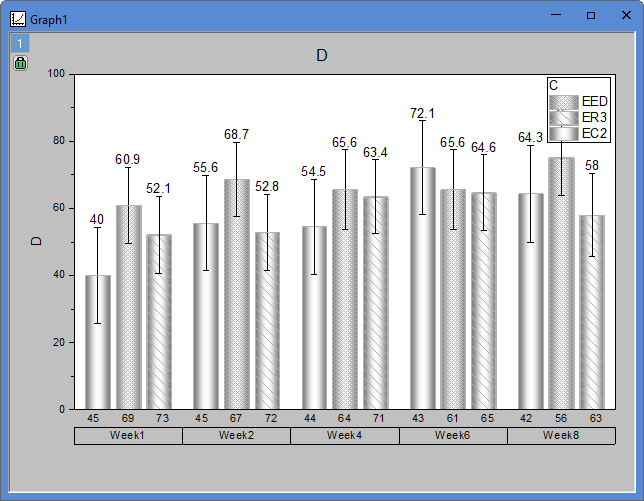
Task: Select the ER3 legend label
Action: pyautogui.click(x=594, y=117)
